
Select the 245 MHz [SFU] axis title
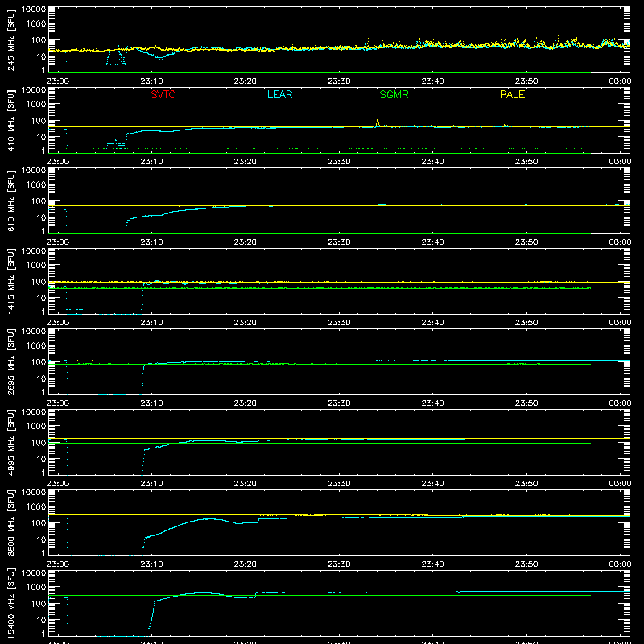pos(11,39)
